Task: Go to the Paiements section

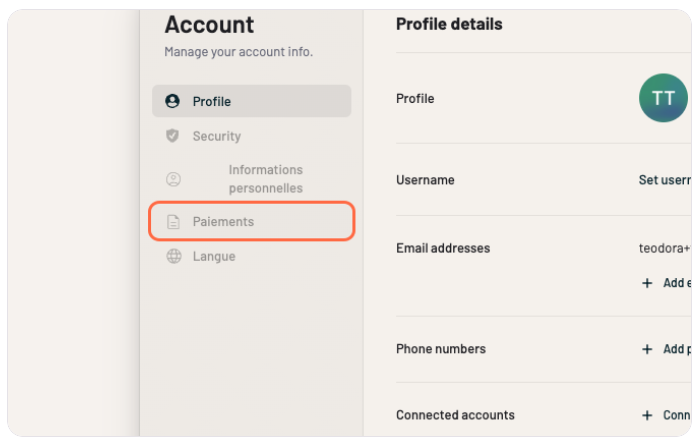Action: click(x=223, y=222)
